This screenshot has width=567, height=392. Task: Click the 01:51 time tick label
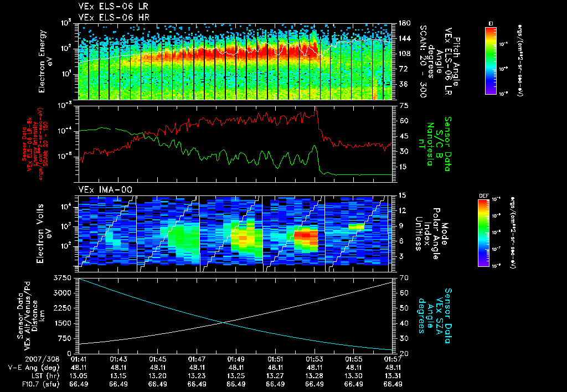275,359
